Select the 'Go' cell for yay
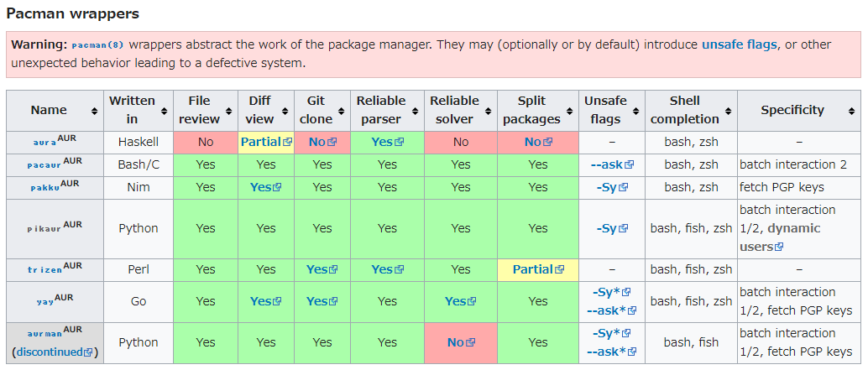868x370 pixels. point(139,302)
